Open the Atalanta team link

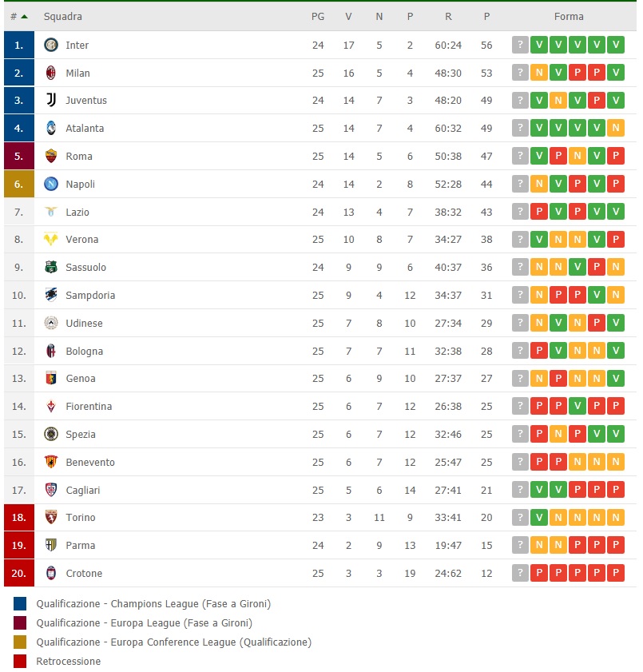85,128
